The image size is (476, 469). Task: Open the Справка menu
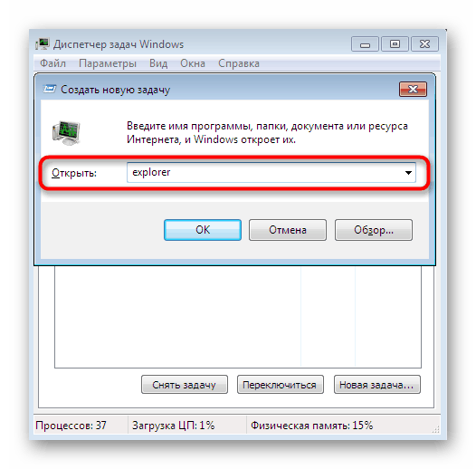tap(239, 63)
